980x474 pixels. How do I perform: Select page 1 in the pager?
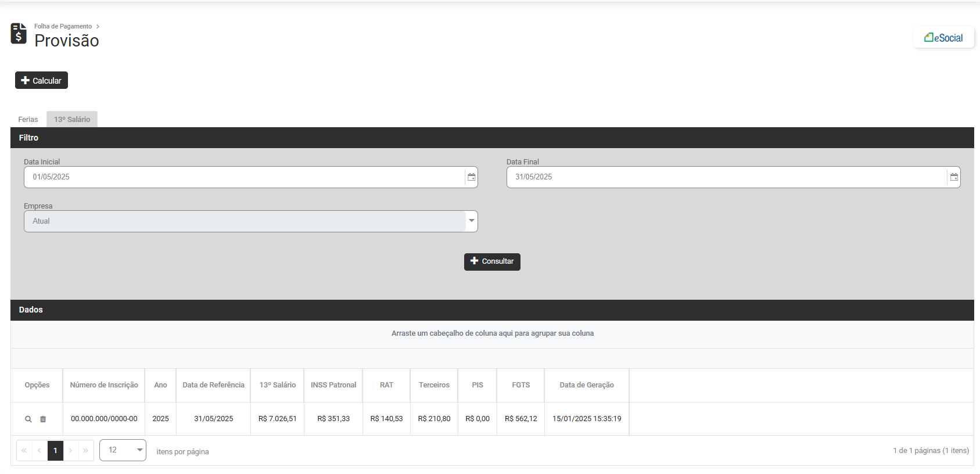[x=55, y=450]
